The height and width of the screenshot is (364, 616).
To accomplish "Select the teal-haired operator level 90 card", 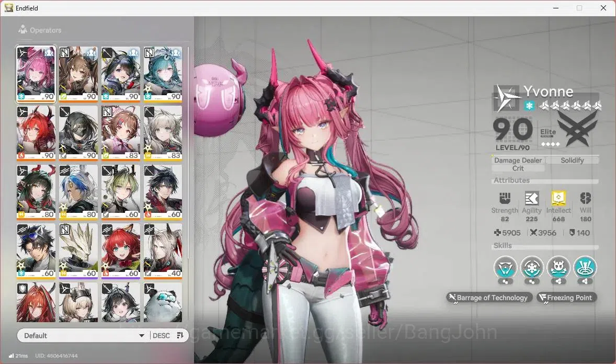I will pos(163,74).
